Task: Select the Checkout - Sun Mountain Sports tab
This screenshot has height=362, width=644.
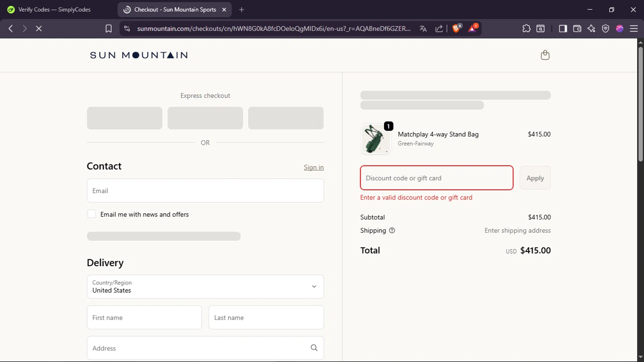Action: click(175, 9)
